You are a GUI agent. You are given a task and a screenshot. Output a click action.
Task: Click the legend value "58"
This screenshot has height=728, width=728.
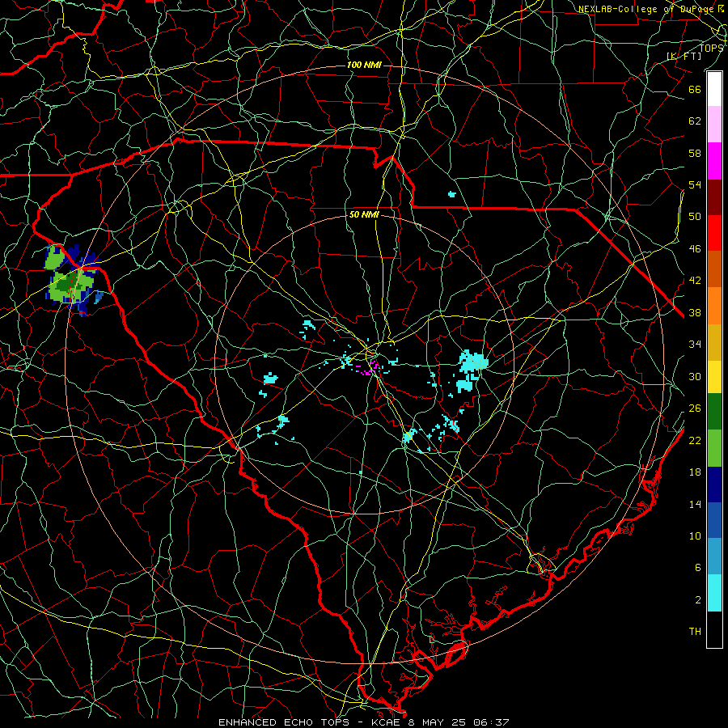click(695, 153)
